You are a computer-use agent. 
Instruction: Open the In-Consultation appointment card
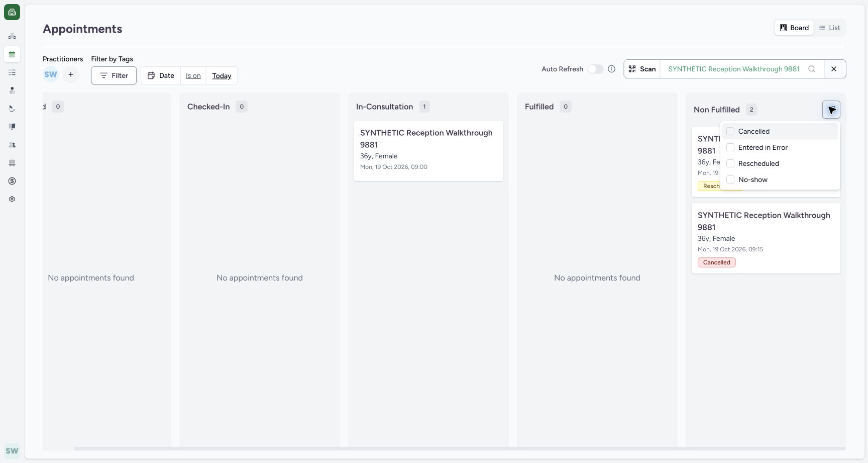[428, 151]
